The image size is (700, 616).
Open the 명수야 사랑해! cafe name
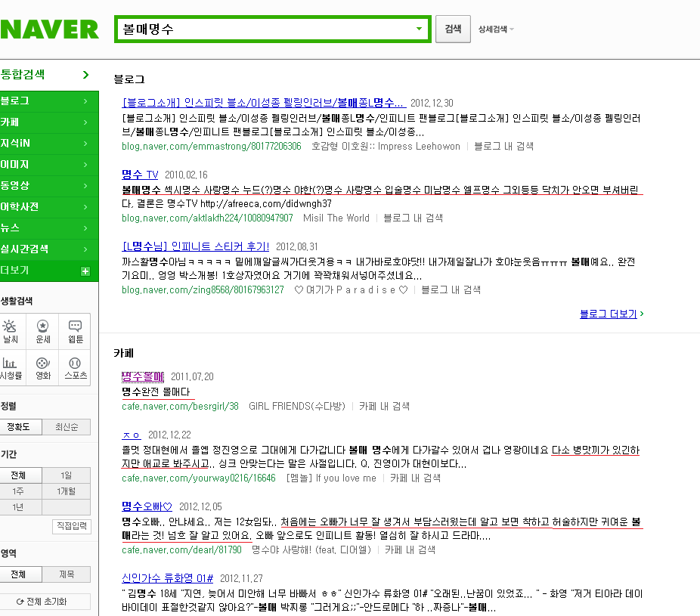pyautogui.click(x=311, y=550)
